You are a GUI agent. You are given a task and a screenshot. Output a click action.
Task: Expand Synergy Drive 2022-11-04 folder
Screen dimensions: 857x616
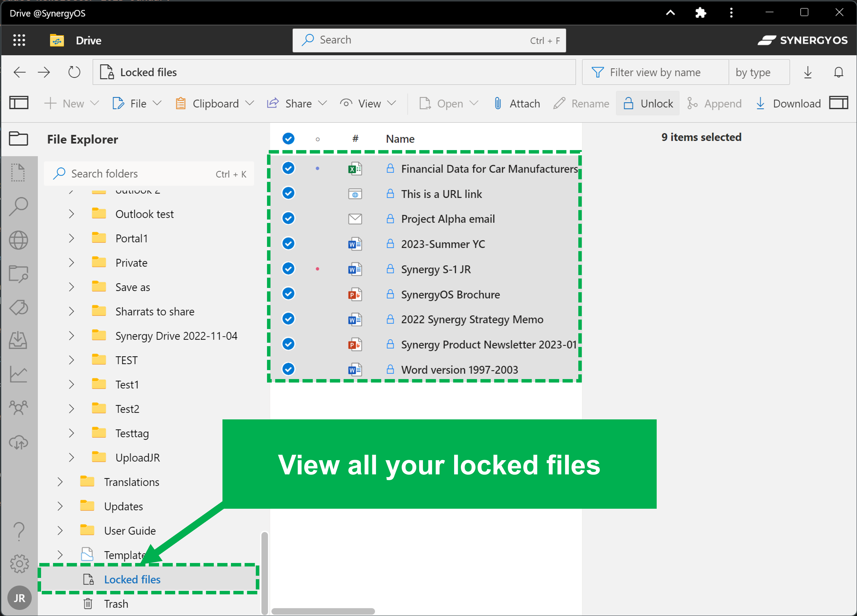pyautogui.click(x=71, y=336)
